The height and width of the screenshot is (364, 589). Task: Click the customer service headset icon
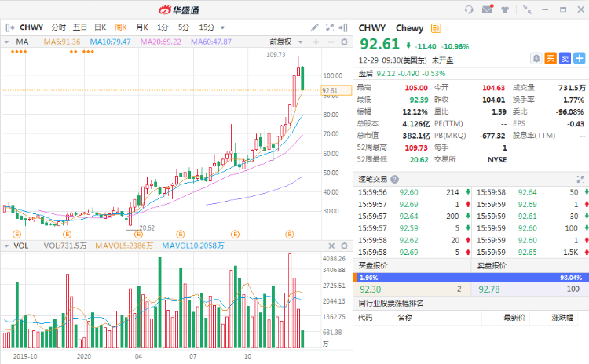click(x=469, y=9)
